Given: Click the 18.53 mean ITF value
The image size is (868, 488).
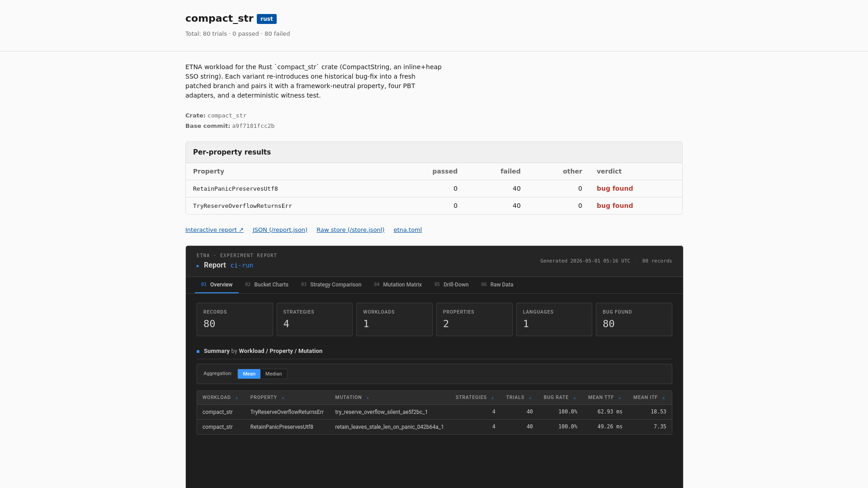Looking at the screenshot, I should (658, 412).
